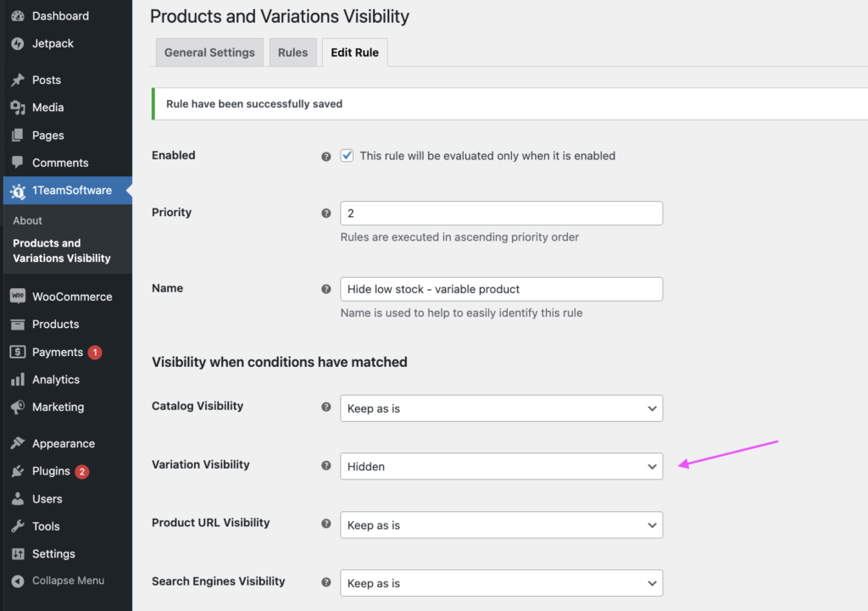Click the Media library icon
Image resolution: width=868 pixels, height=611 pixels.
click(18, 108)
